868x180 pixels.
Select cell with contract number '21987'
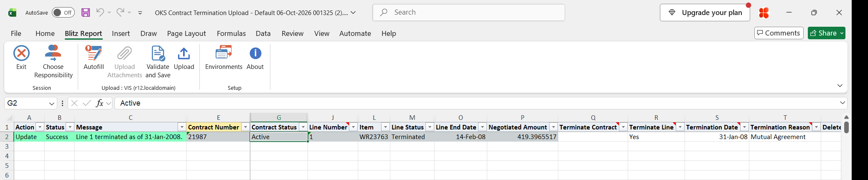(218, 137)
